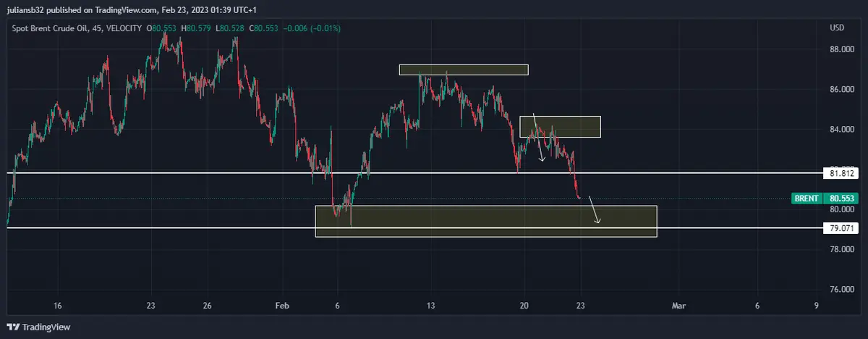This screenshot has width=868, height=339.
Task: Click the white arrow pointing into the lower zone
Action: pos(593,209)
